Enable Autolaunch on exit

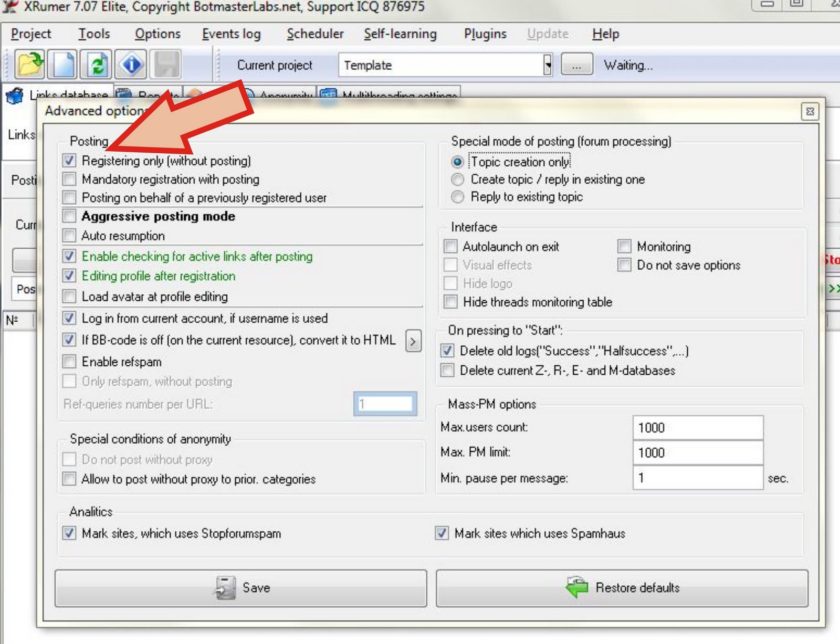pos(450,246)
